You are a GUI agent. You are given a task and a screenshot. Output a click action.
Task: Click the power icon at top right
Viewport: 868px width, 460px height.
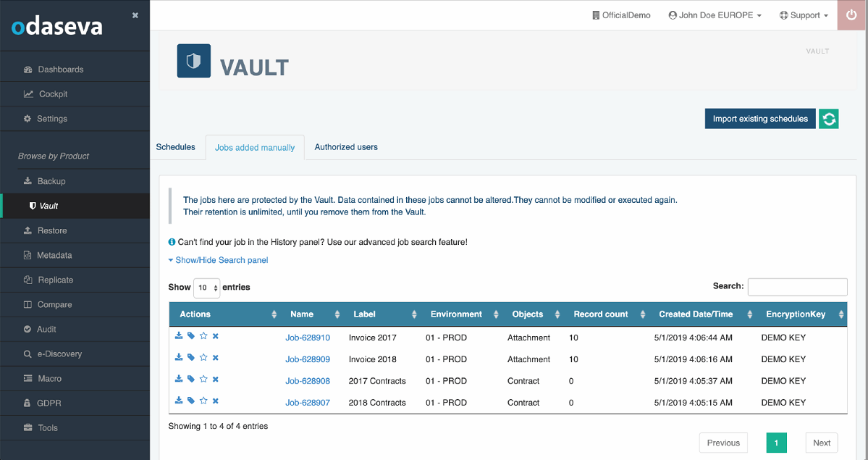(x=851, y=14)
